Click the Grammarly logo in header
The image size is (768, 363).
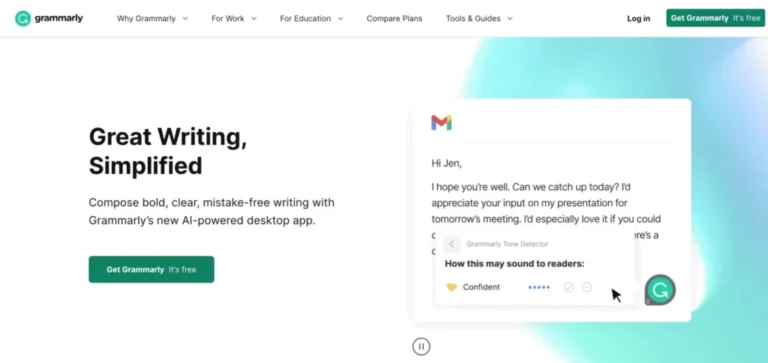point(49,19)
